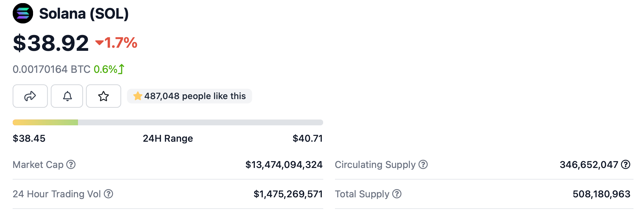Click the yellow star in likes badge
Screen dimensions: 644x223
click(x=138, y=96)
